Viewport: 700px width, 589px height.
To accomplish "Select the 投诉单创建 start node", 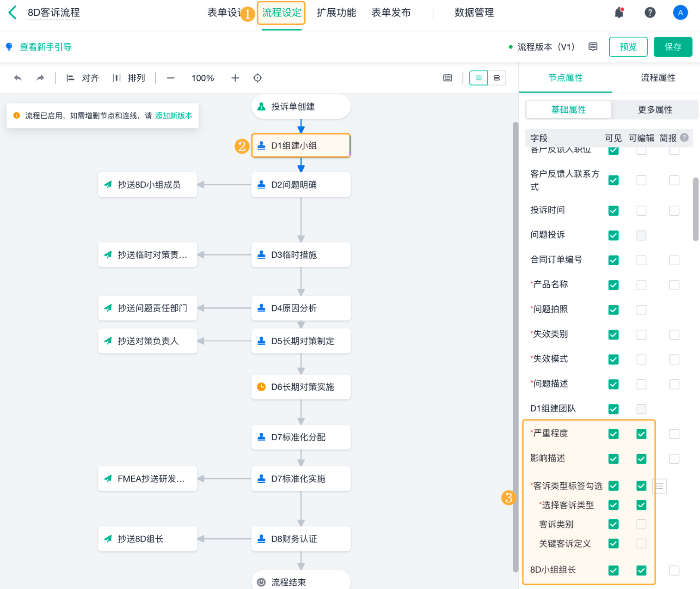I will point(301,107).
